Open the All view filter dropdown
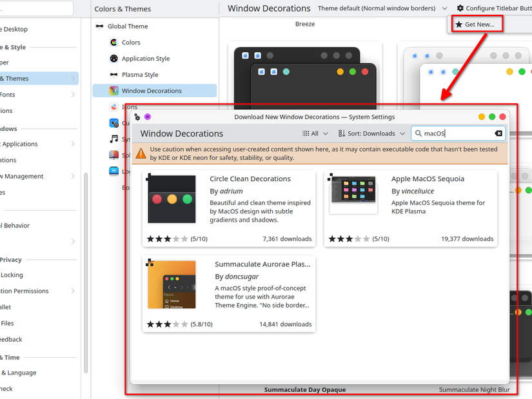Screen dimensions: 532x399 315,133
